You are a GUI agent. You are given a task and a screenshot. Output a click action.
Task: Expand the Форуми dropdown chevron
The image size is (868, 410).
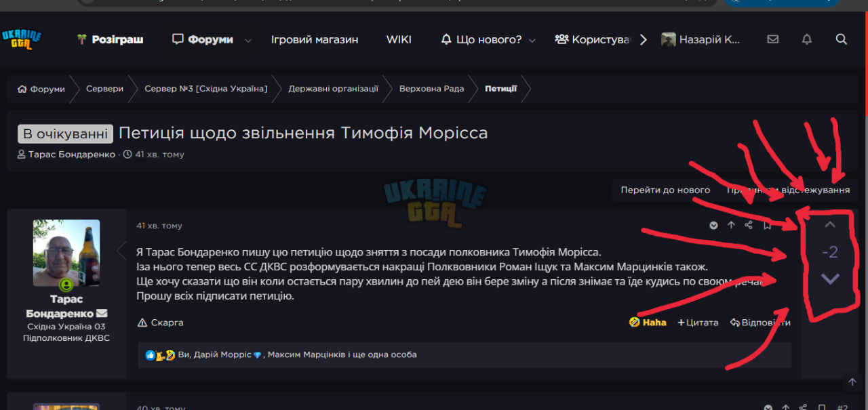coord(248,40)
